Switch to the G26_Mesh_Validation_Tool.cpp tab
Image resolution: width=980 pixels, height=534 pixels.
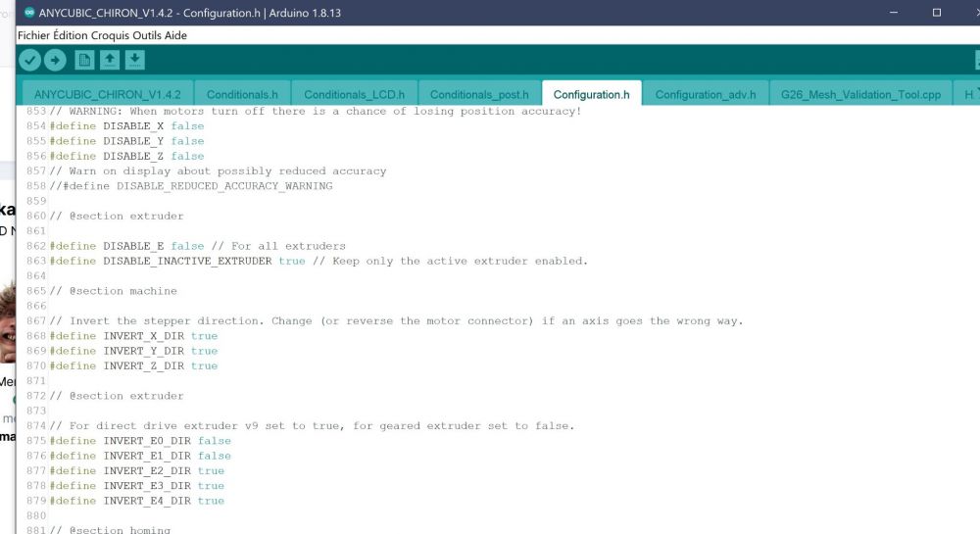tap(860, 94)
